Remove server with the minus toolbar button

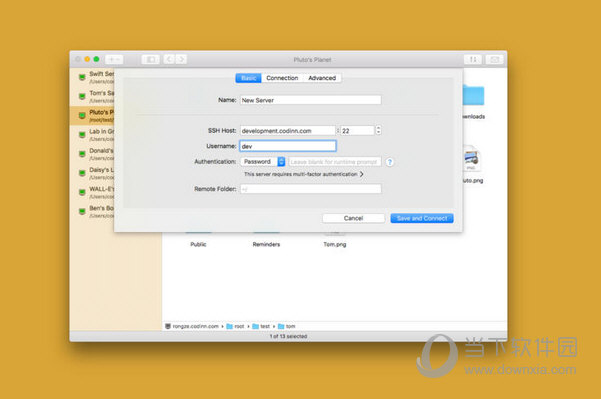click(118, 59)
